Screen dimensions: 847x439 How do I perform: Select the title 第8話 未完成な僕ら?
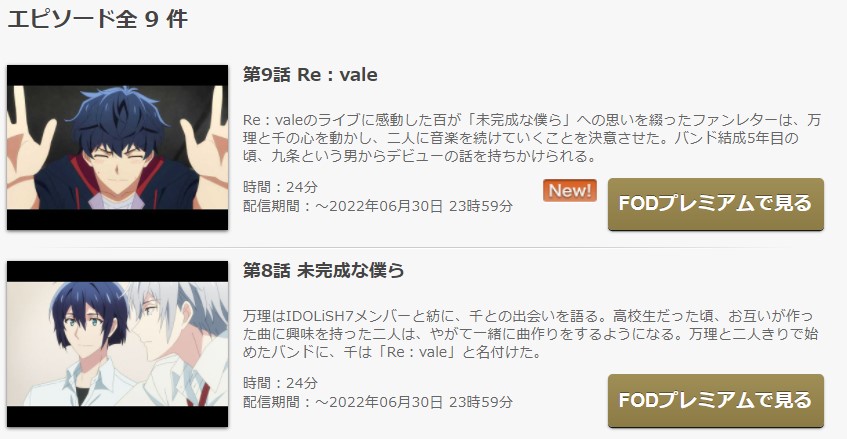[x=324, y=271]
